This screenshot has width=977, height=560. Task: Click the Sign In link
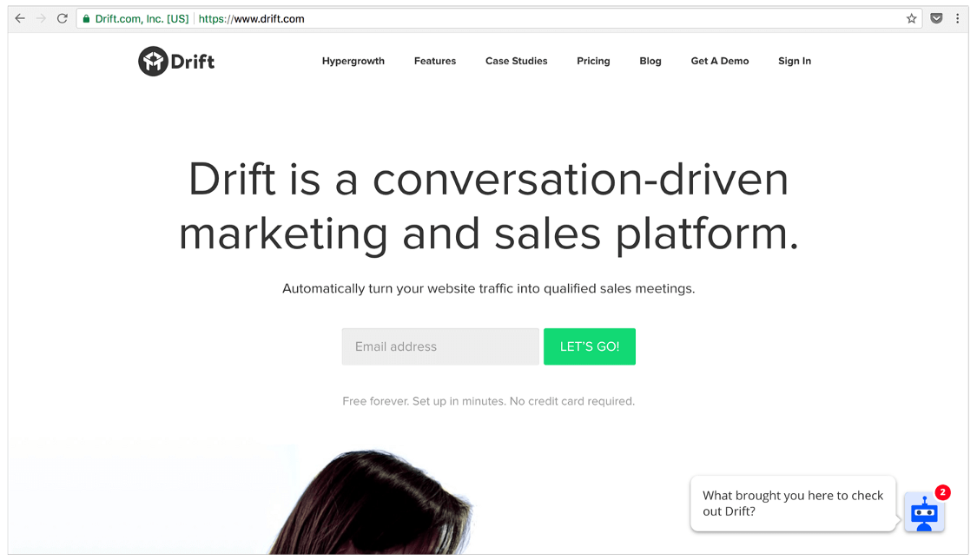click(795, 61)
